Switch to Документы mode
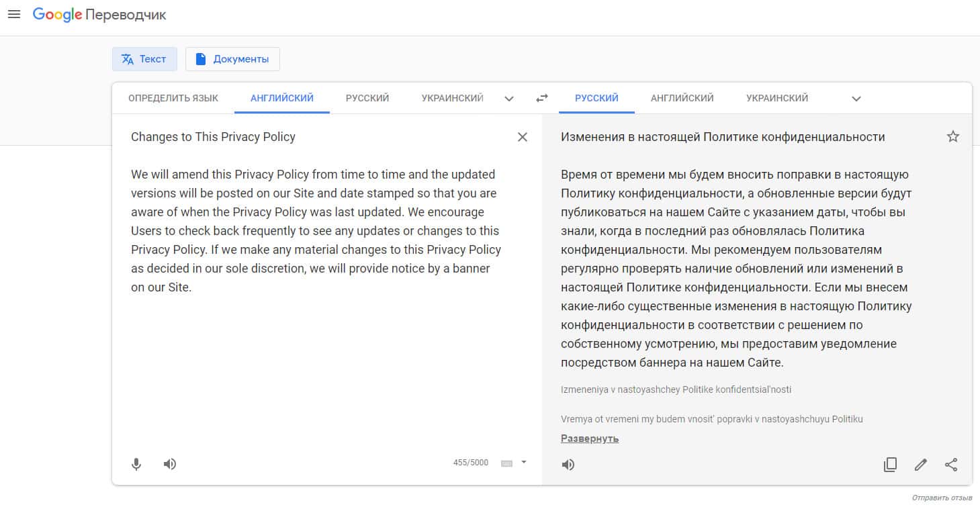The height and width of the screenshot is (509, 980). pos(232,59)
